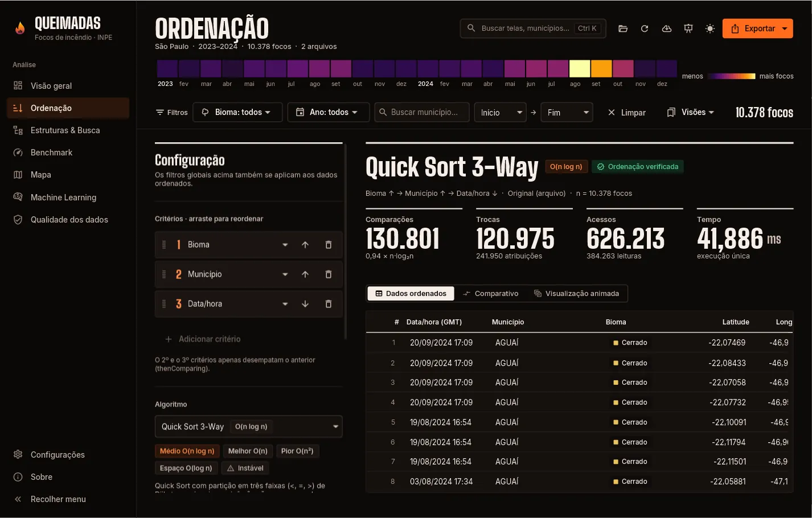812x518 pixels.
Task: Toggle light theme with the sun icon
Action: [710, 28]
